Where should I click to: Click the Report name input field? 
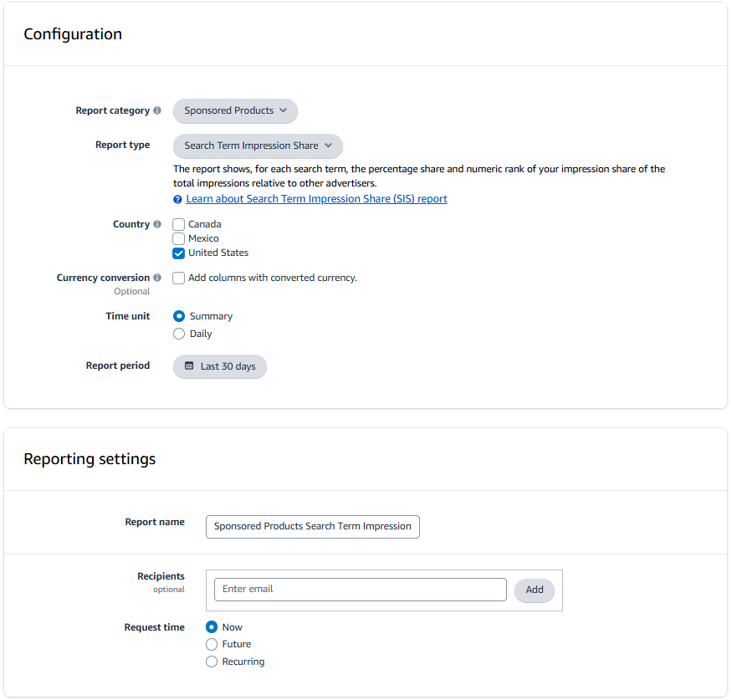click(x=313, y=527)
